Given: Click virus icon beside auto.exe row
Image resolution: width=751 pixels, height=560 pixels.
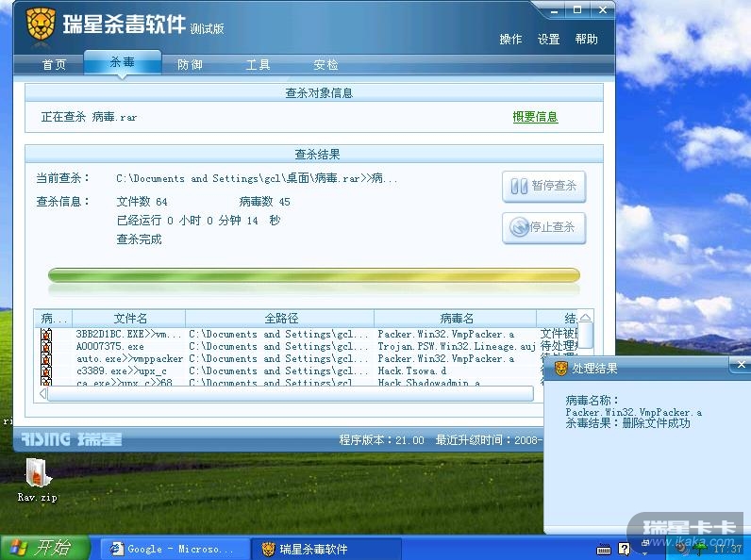Looking at the screenshot, I should click(x=46, y=359).
